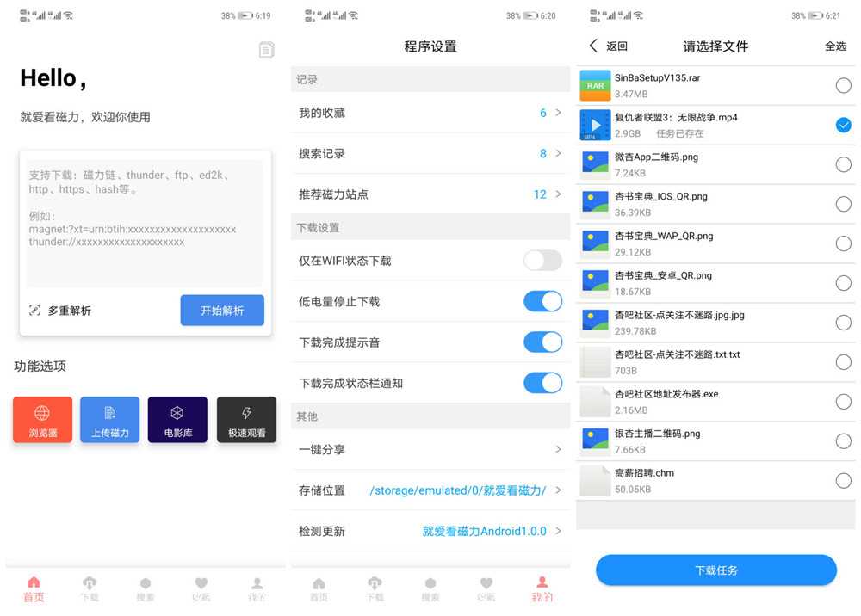Tap the 多重解析 scan icon
The height and width of the screenshot is (616, 861).
(34, 311)
